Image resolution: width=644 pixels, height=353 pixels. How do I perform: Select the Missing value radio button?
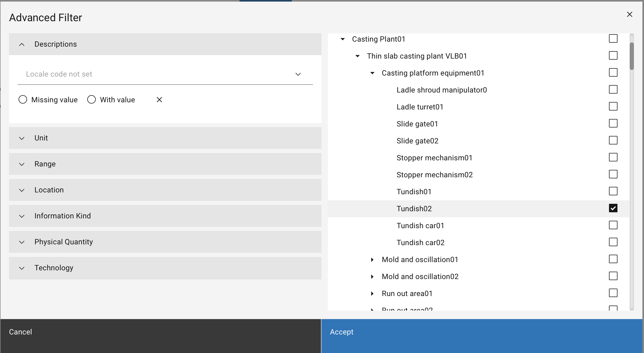coord(23,100)
